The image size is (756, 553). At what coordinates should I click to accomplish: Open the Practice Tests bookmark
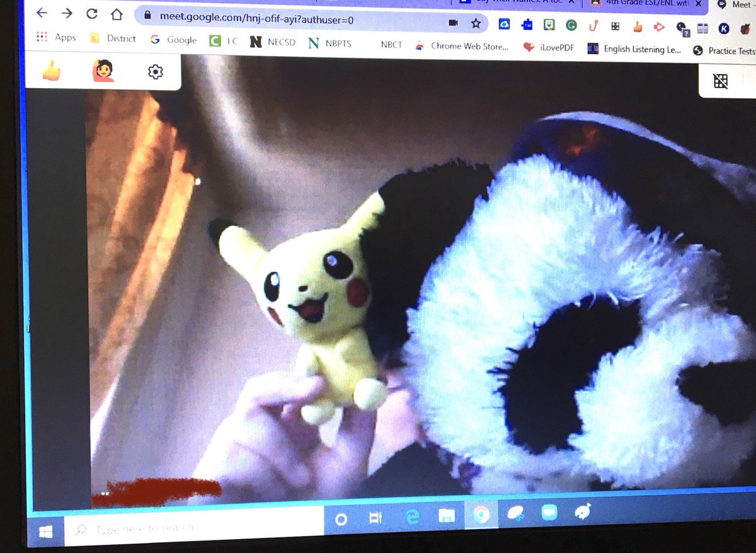coord(724,50)
